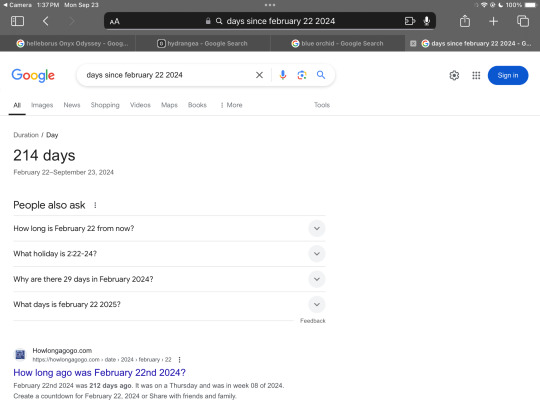Click the People also ask heading
This screenshot has height=405, width=540.
pos(49,205)
